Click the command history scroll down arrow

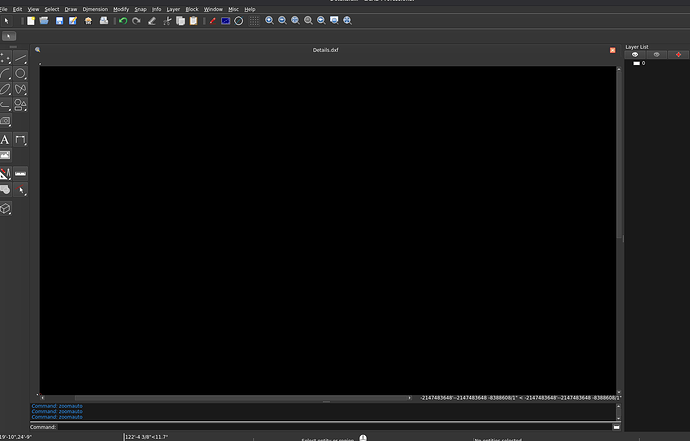point(618,418)
